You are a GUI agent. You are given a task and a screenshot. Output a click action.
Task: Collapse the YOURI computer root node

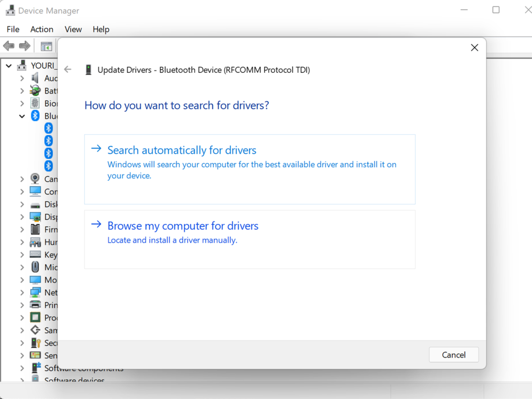pos(9,65)
